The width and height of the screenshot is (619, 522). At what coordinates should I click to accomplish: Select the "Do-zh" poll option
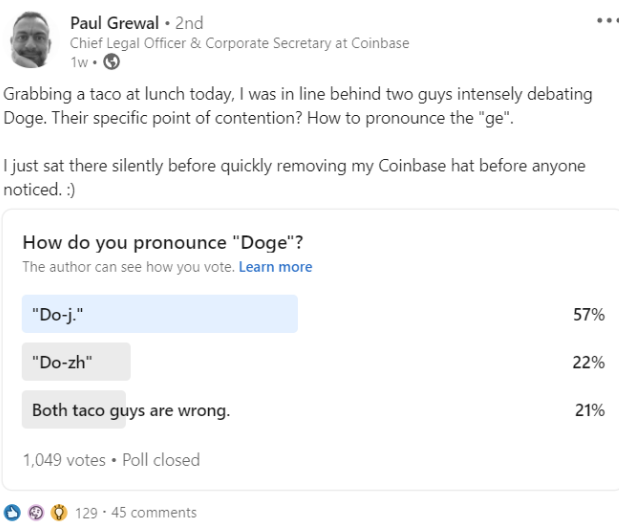(x=76, y=362)
